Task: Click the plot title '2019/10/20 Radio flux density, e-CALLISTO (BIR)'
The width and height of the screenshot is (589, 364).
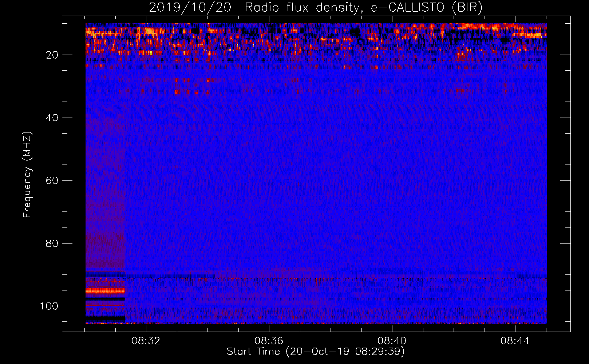Action: (x=316, y=7)
